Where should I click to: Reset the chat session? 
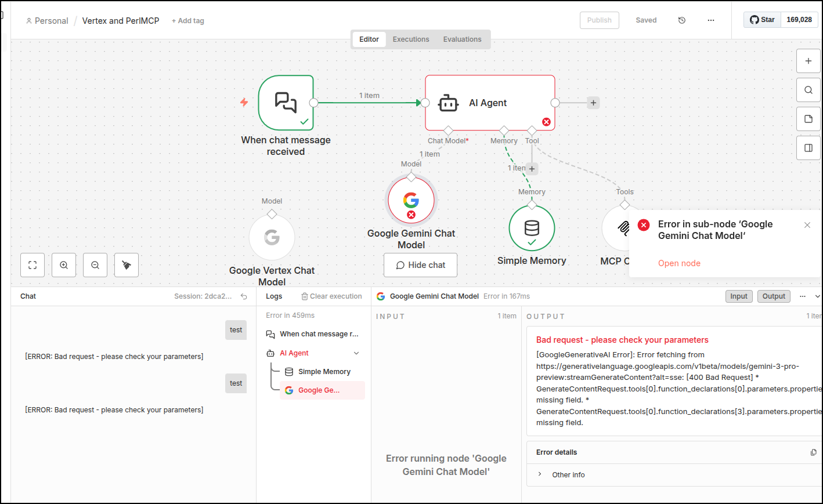tap(244, 296)
